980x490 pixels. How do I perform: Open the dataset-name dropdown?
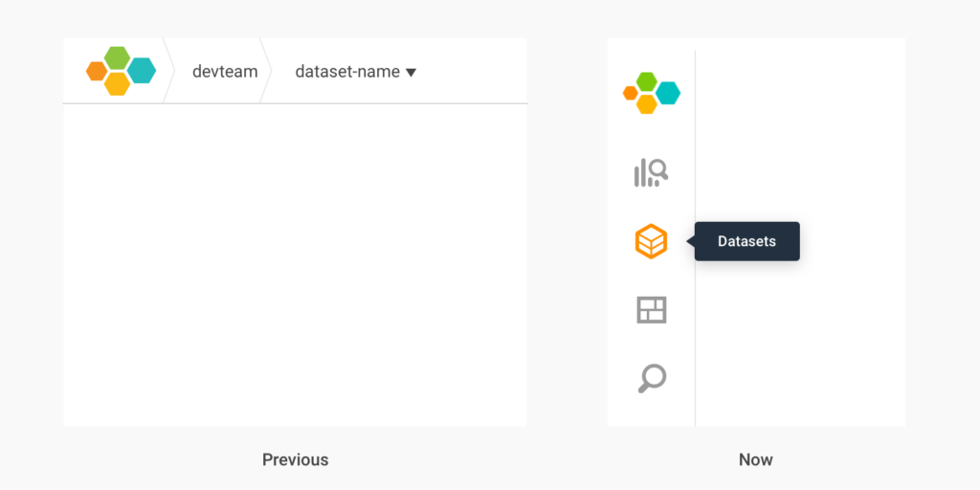(x=356, y=72)
